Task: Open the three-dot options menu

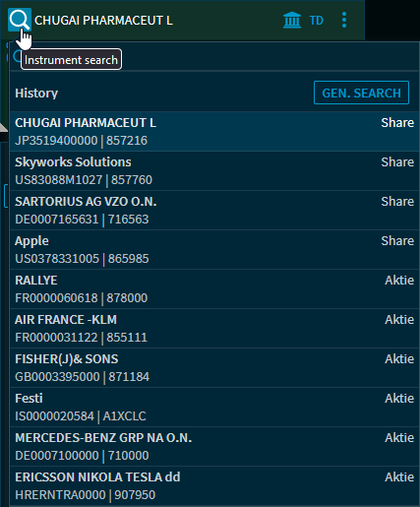Action: point(344,20)
